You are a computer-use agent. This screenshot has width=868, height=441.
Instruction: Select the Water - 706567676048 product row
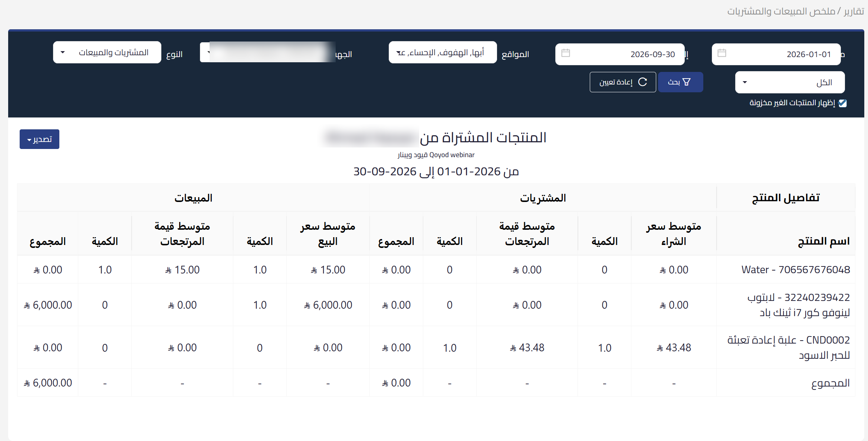(436, 270)
